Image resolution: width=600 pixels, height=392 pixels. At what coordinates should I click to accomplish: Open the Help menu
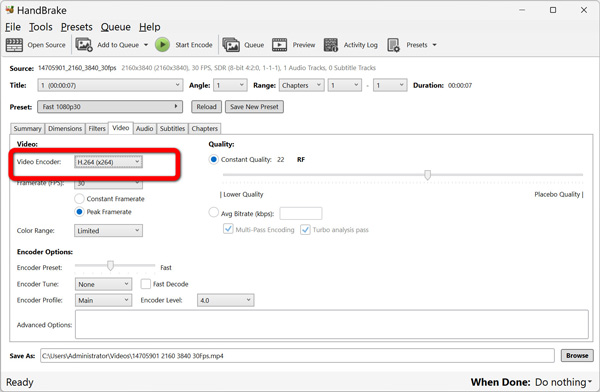pyautogui.click(x=150, y=27)
